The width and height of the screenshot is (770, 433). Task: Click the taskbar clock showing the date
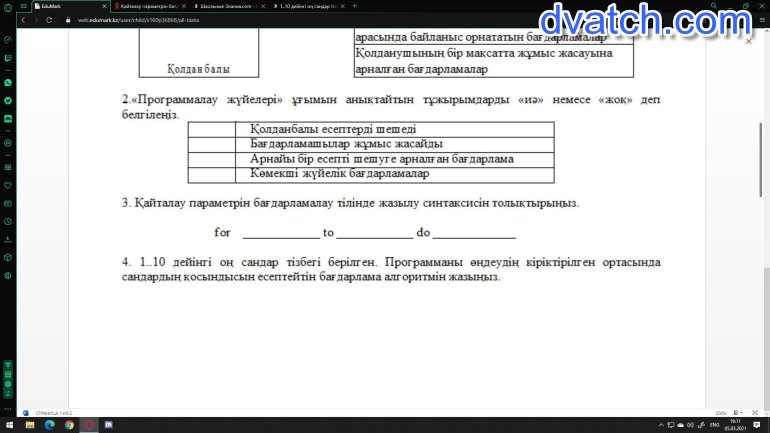click(x=735, y=425)
